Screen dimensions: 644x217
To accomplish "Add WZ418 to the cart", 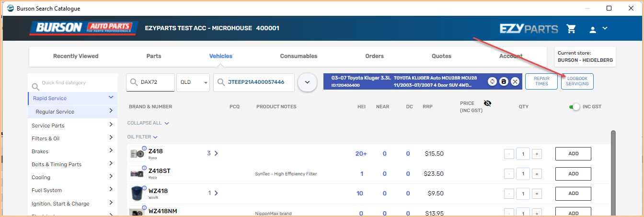I will click(573, 194).
